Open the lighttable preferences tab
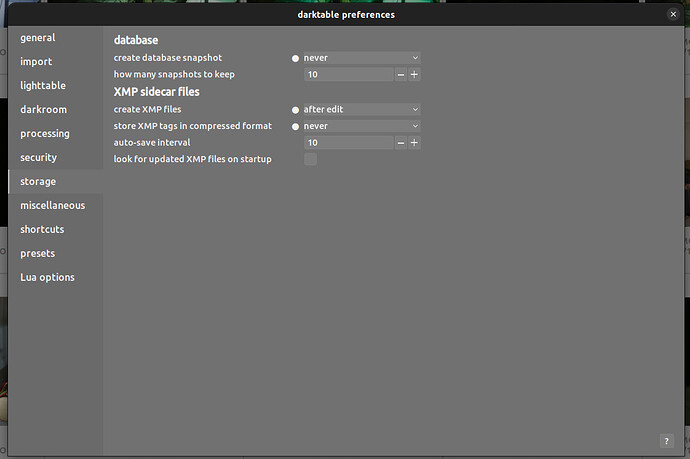Image resolution: width=690 pixels, height=459 pixels. tap(55, 85)
